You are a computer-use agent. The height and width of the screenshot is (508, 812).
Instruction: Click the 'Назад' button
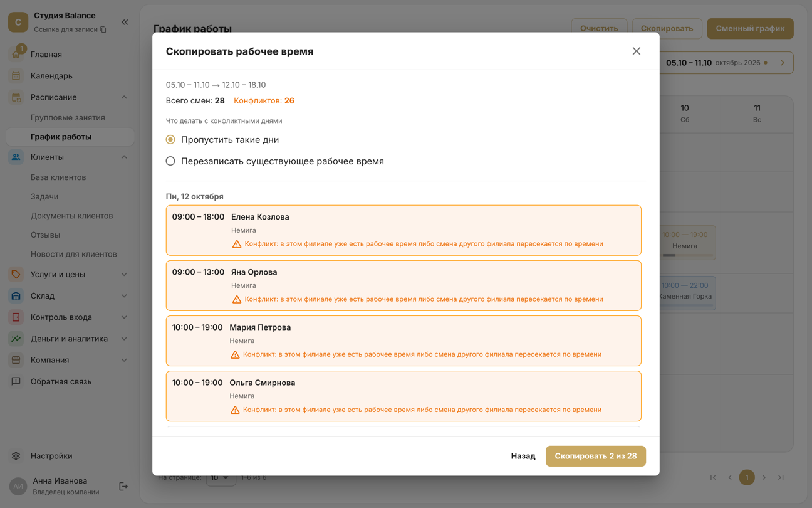coord(523,456)
